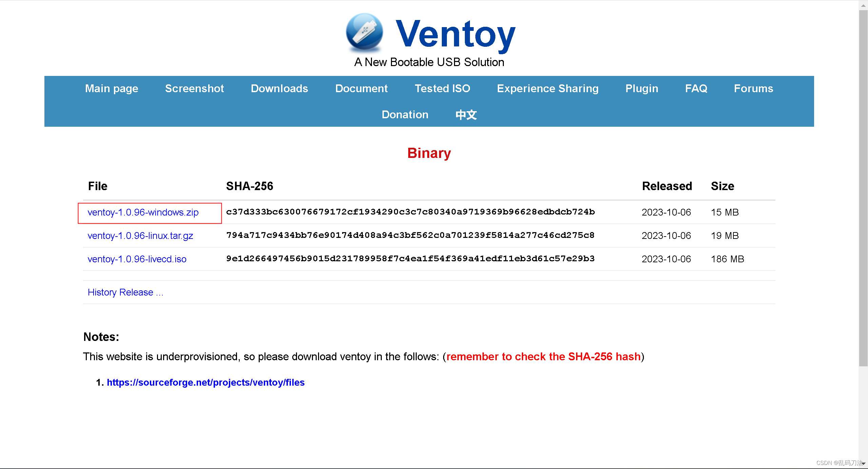Go to the Main page
Screen dimensions: 868x469
112,88
